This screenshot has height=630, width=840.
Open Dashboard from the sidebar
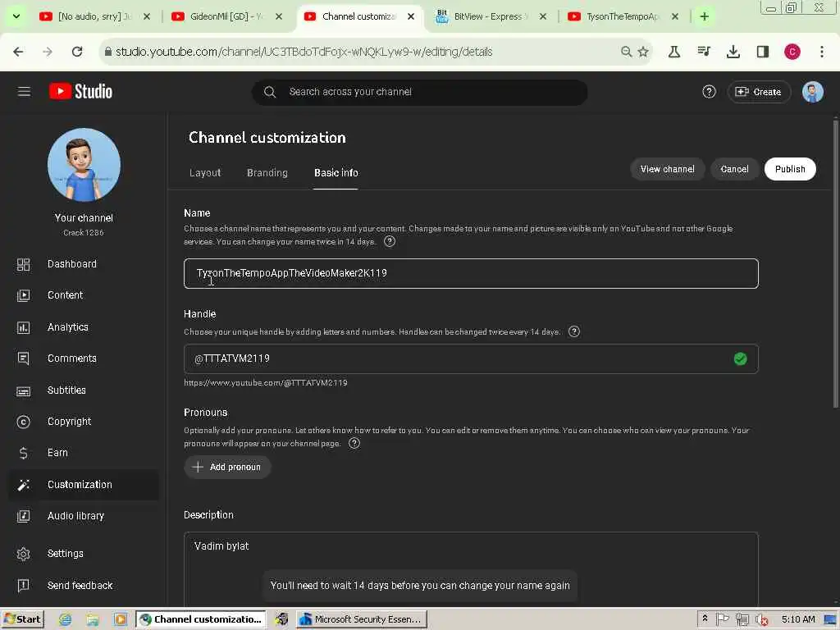point(72,264)
